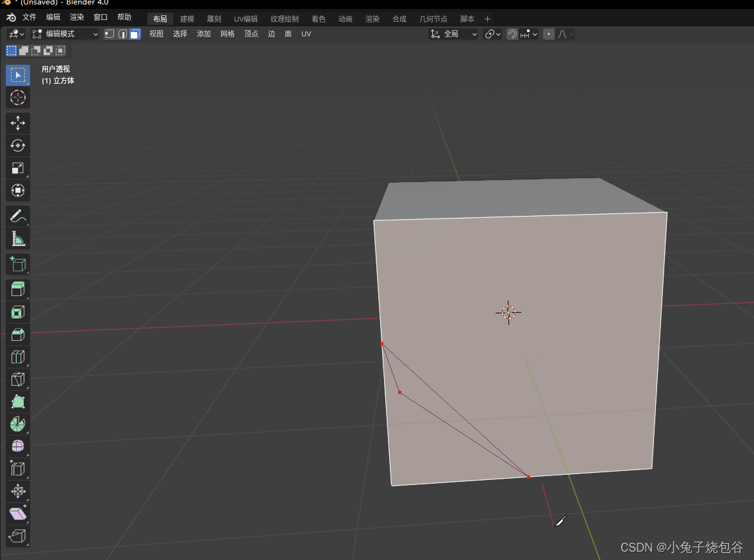Open the snapping options dropdown
Screen dimensions: 754x560
[x=529, y=34]
